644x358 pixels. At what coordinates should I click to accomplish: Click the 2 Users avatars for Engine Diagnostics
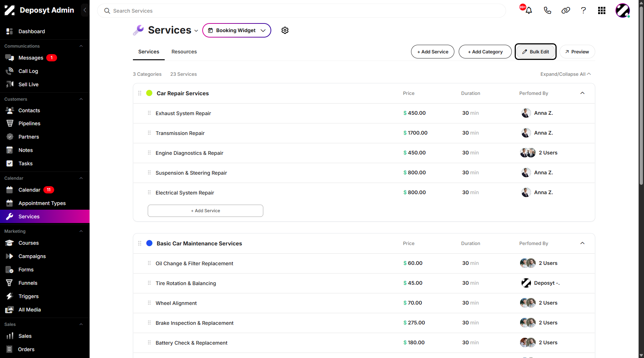(528, 153)
